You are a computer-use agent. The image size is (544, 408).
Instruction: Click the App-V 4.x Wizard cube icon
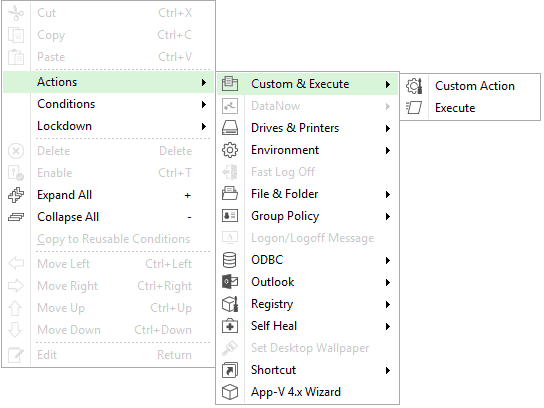[230, 392]
